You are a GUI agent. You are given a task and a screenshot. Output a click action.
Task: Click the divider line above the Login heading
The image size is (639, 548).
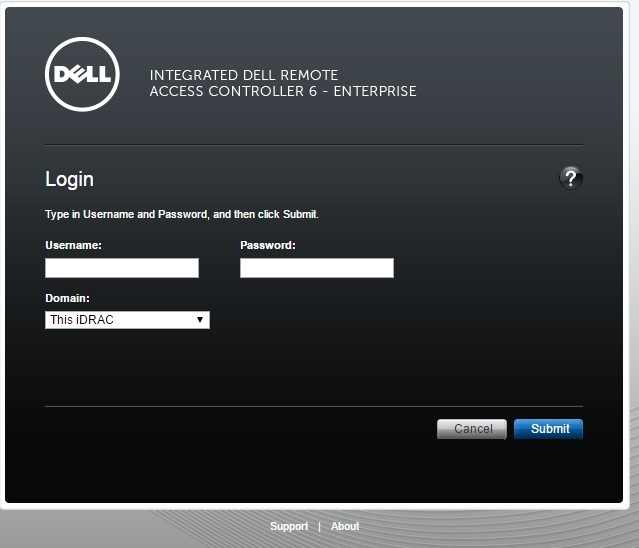click(313, 145)
